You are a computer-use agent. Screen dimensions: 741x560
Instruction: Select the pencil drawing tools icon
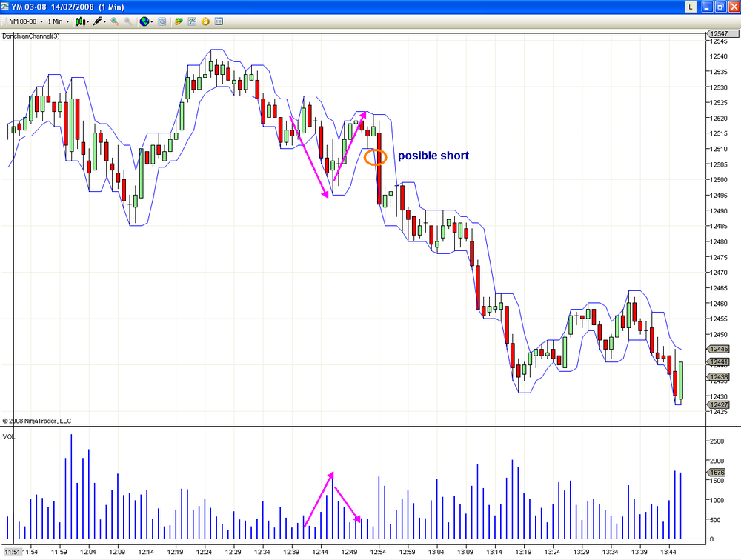coord(98,21)
